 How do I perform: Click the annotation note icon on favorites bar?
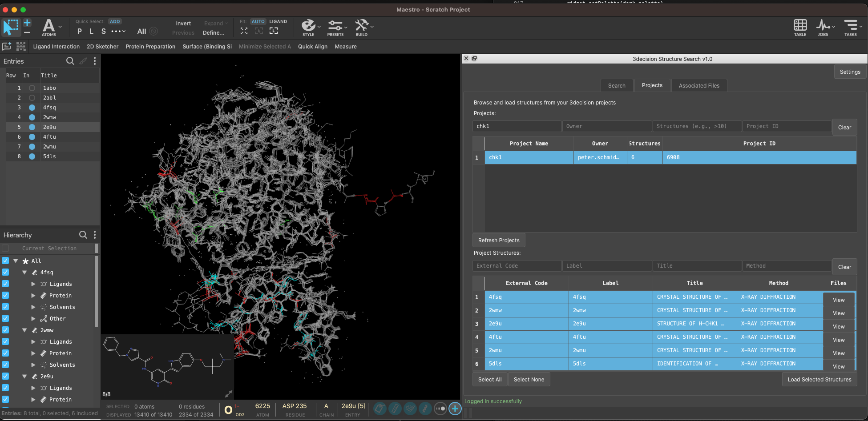pos(7,46)
